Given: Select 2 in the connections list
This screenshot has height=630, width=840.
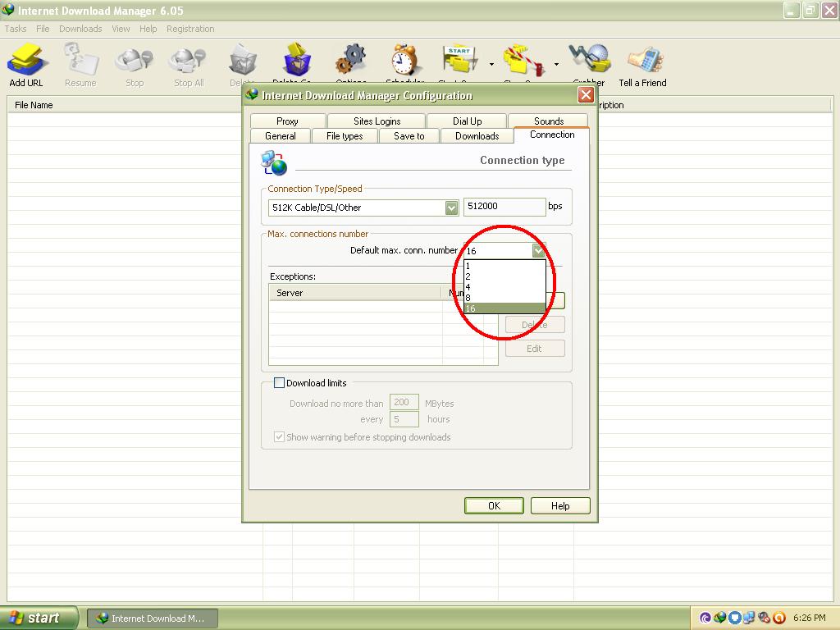Looking at the screenshot, I should click(504, 276).
